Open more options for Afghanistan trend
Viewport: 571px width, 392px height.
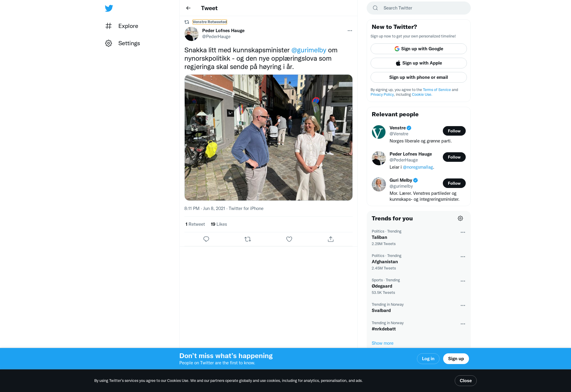coord(463,257)
